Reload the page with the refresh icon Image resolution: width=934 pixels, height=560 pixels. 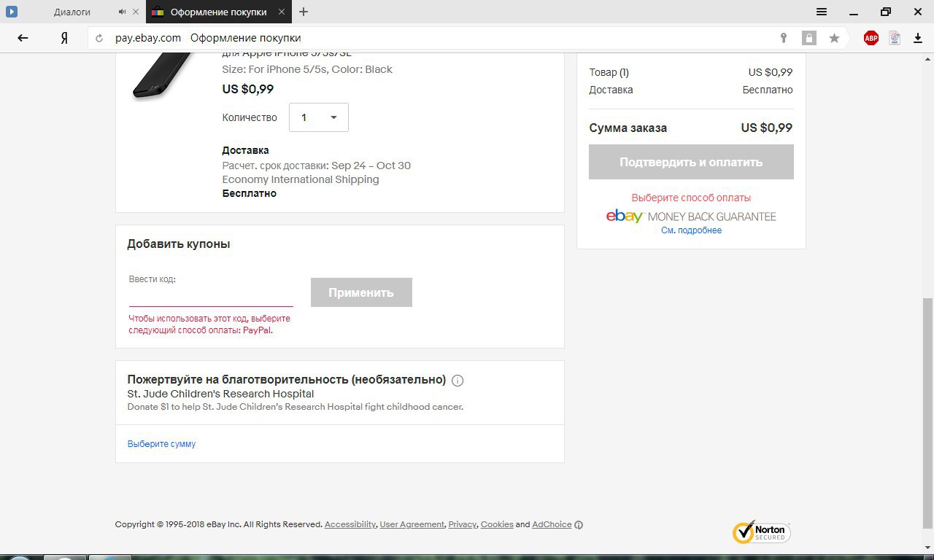100,38
